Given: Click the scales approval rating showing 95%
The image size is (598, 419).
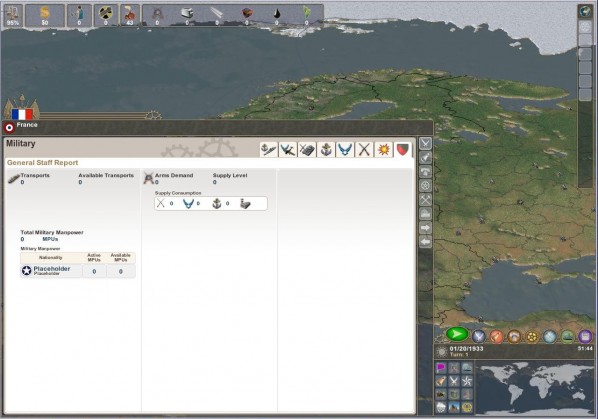Looking at the screenshot, I should click(x=13, y=16).
